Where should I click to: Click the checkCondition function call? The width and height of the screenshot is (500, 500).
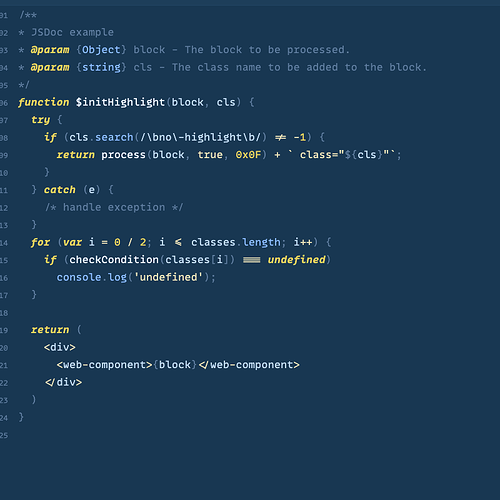tap(114, 260)
